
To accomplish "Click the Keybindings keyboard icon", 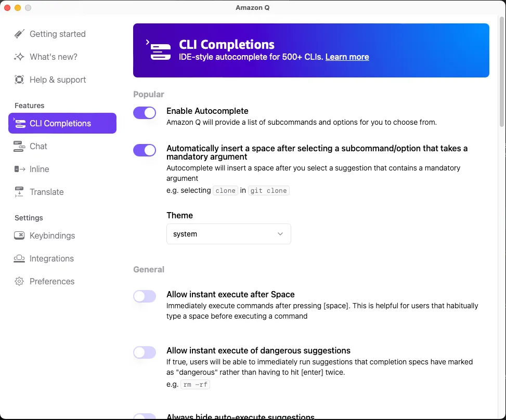I will pyautogui.click(x=19, y=235).
